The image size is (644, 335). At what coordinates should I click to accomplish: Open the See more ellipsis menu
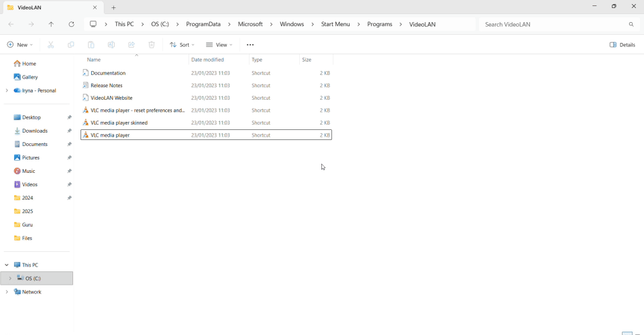[250, 45]
